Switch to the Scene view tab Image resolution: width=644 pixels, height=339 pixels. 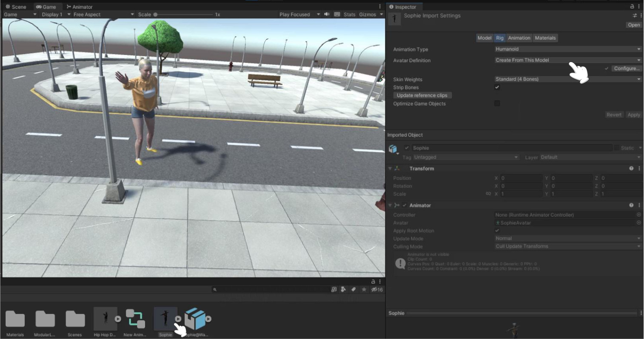16,7
